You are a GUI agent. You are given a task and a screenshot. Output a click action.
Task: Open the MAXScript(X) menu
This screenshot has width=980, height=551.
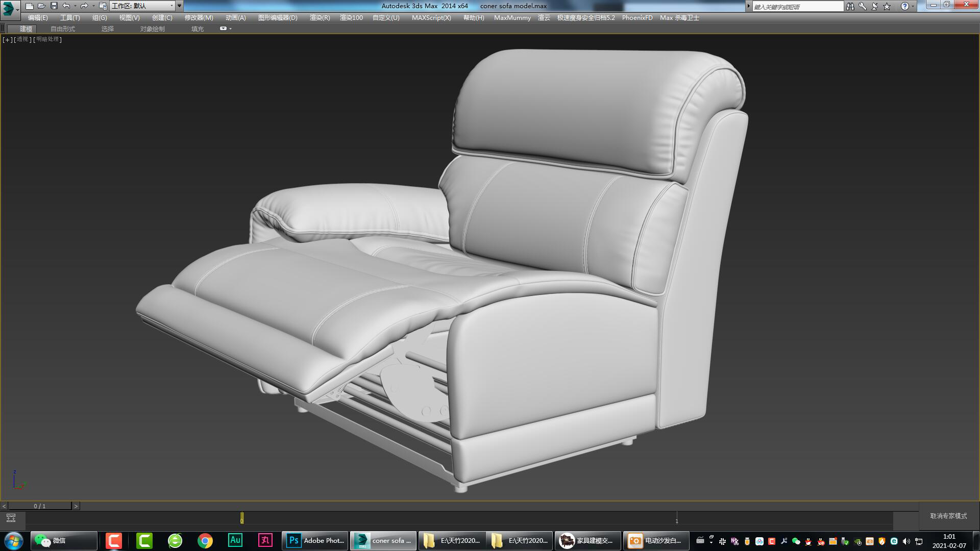[431, 17]
